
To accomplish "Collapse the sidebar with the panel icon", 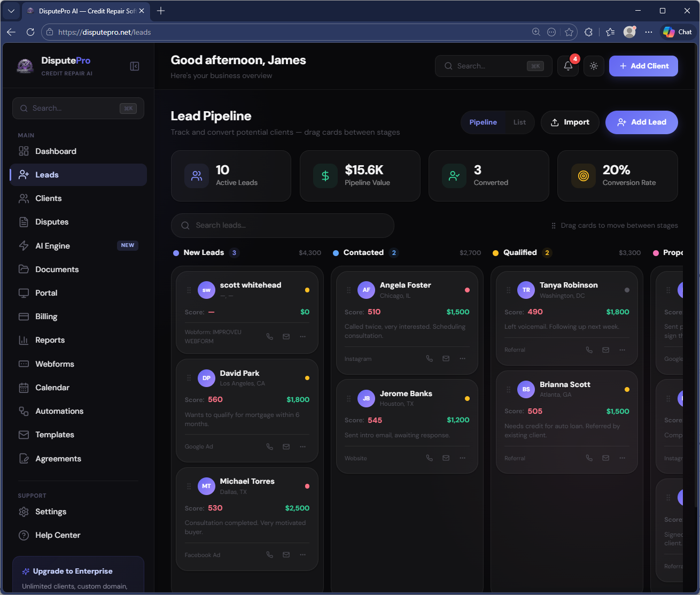I will click(135, 66).
